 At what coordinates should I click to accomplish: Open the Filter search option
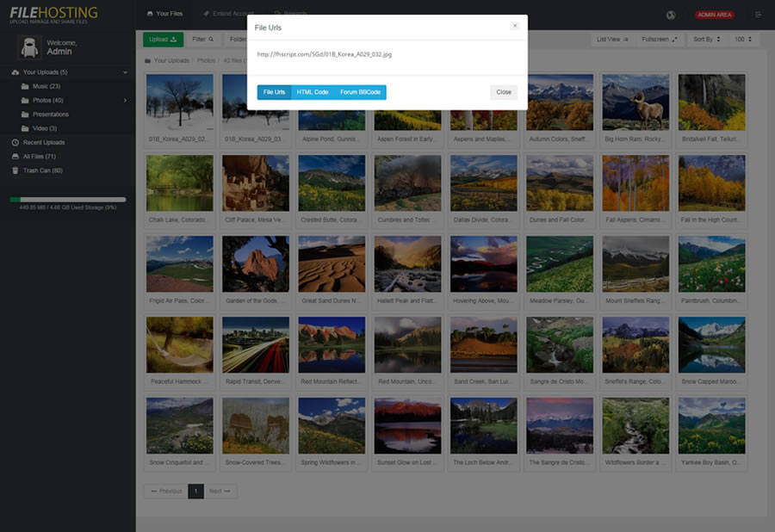coord(202,40)
